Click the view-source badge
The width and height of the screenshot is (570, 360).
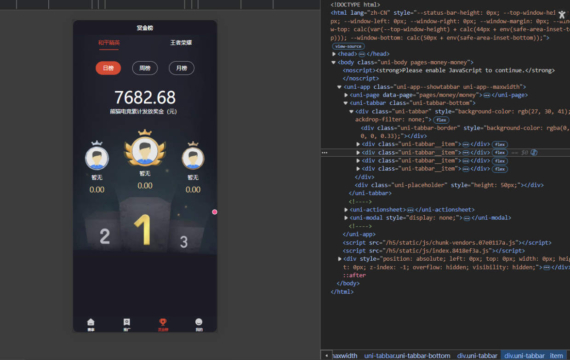click(348, 46)
